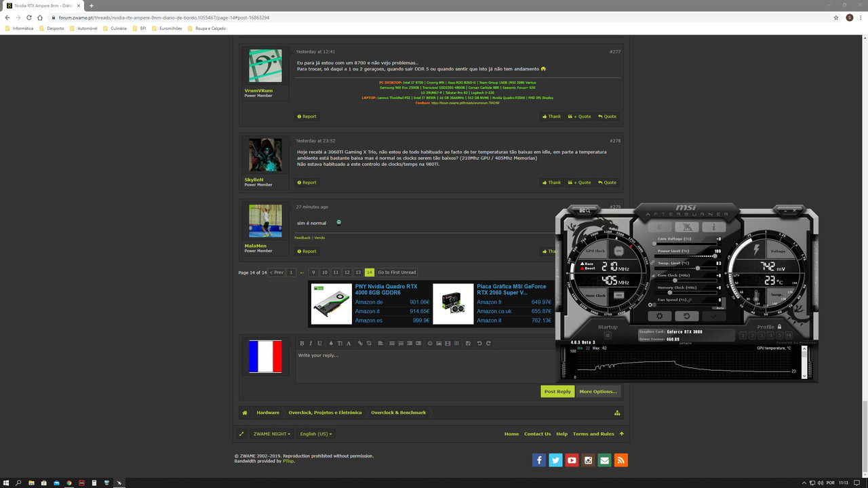Image resolution: width=868 pixels, height=488 pixels.
Task: Click the Italic icon in reply editor
Action: tap(311, 343)
